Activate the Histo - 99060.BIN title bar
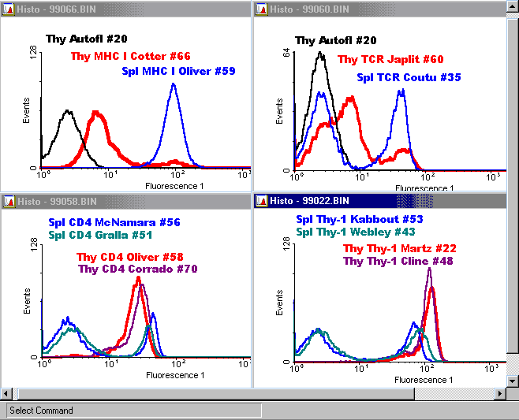The image size is (519, 420). coord(379,8)
